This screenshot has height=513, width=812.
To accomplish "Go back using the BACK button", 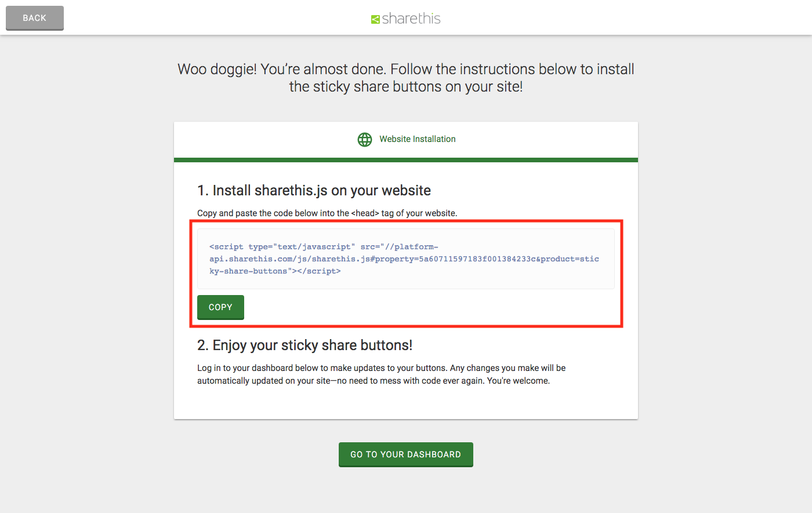I will 34,18.
